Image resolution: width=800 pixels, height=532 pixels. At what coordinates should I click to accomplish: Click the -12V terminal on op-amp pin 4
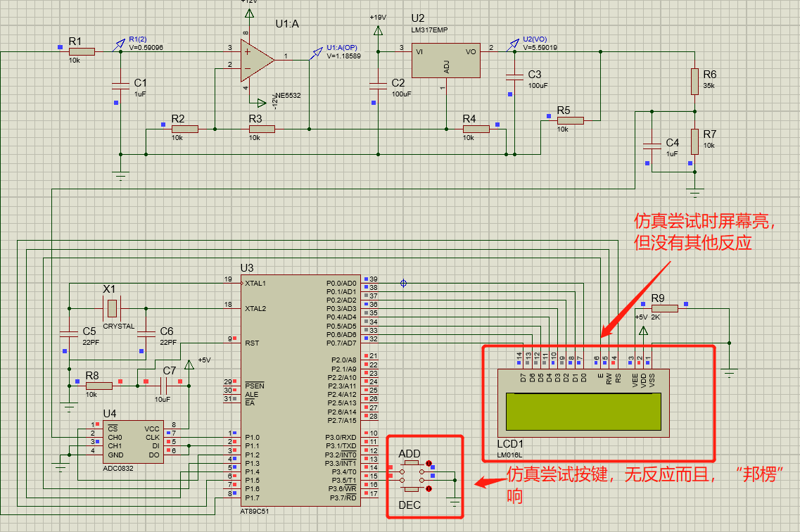coord(261,103)
